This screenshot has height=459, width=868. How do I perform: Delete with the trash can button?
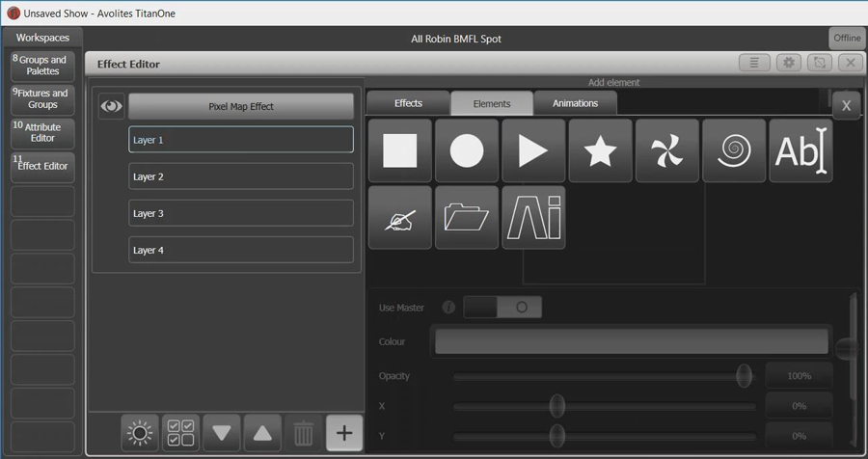[304, 432]
